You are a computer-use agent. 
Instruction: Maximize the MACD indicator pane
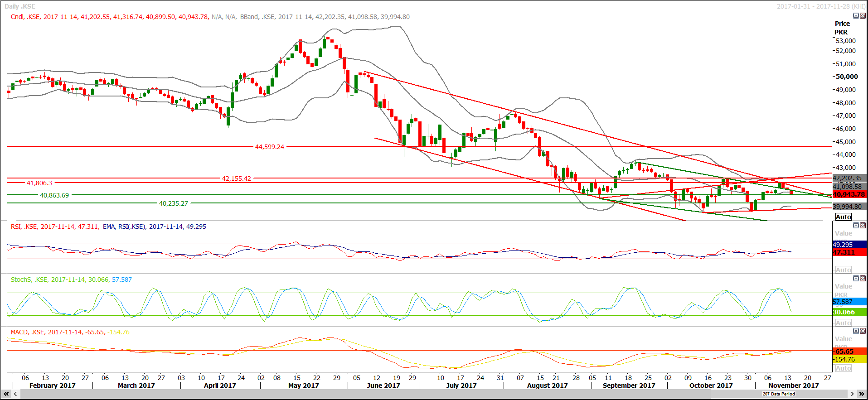coord(856,331)
